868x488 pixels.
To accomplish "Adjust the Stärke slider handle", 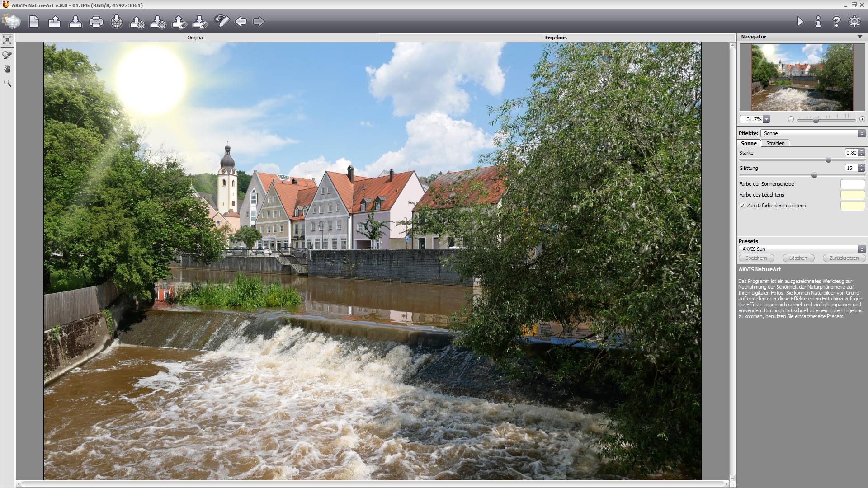I will (x=828, y=160).
